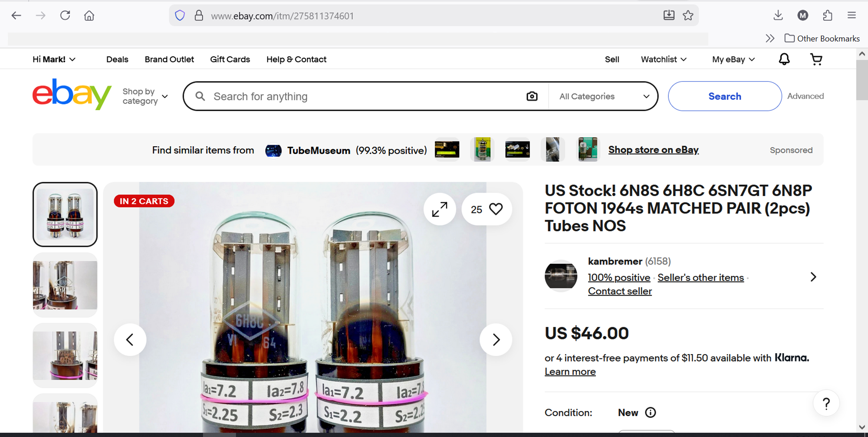Screen dimensions: 868x437
Task: Click the page scrollbar up arrow
Action: tap(862, 54)
